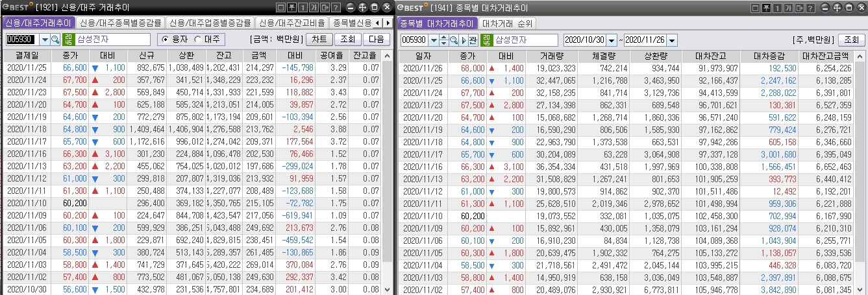Click 상환 column header in 1921 table
This screenshot has height=295, width=868.
186,56
